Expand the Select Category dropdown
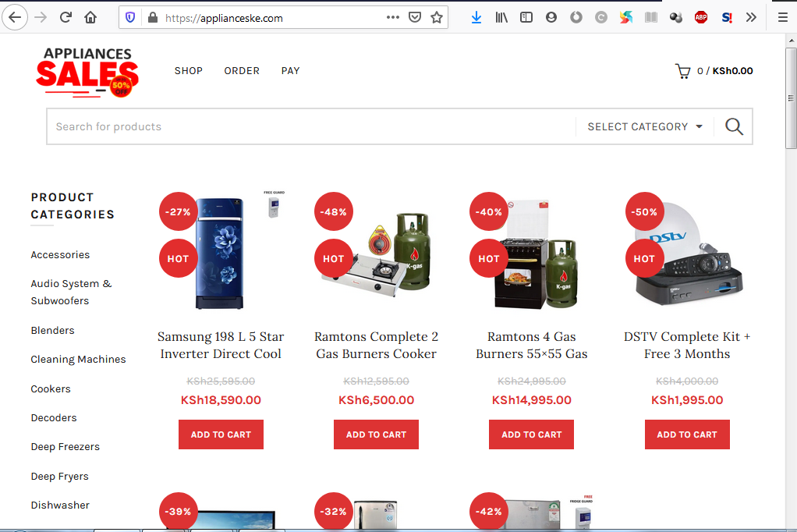 [x=645, y=126]
